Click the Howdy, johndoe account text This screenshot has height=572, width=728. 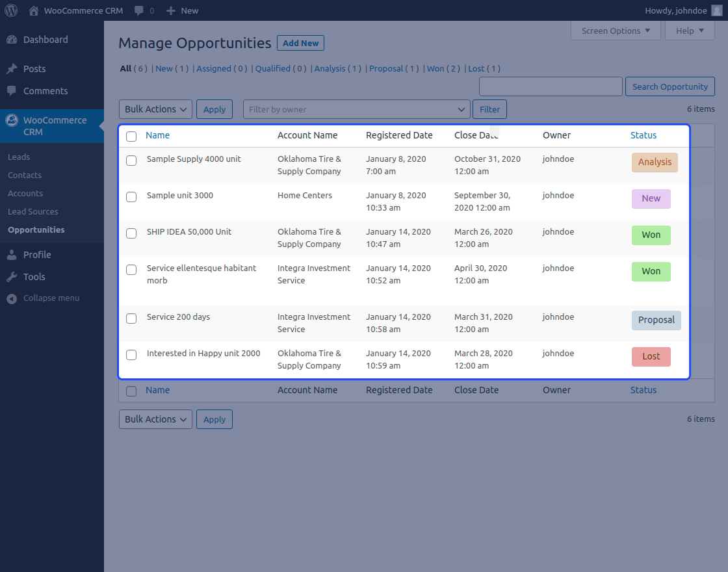point(675,10)
